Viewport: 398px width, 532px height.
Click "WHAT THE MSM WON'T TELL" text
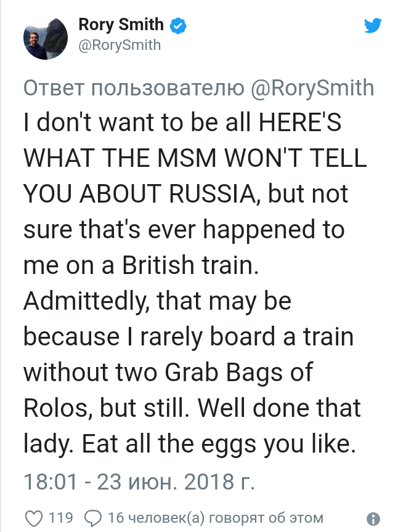coord(195,158)
